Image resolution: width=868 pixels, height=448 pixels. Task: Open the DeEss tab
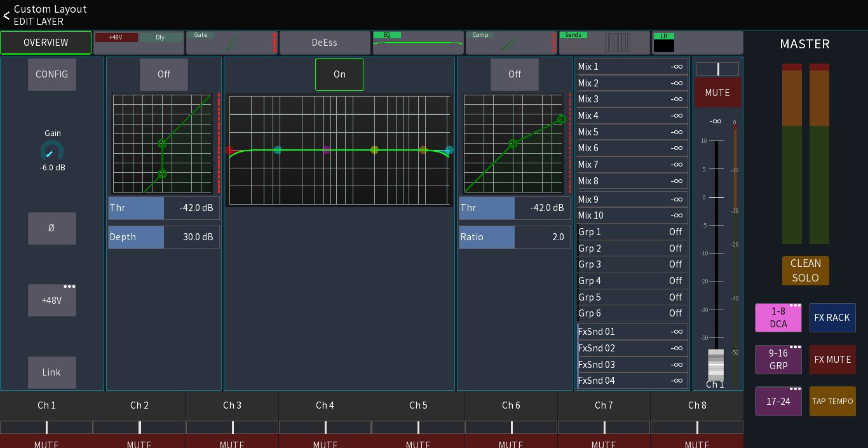pyautogui.click(x=325, y=43)
